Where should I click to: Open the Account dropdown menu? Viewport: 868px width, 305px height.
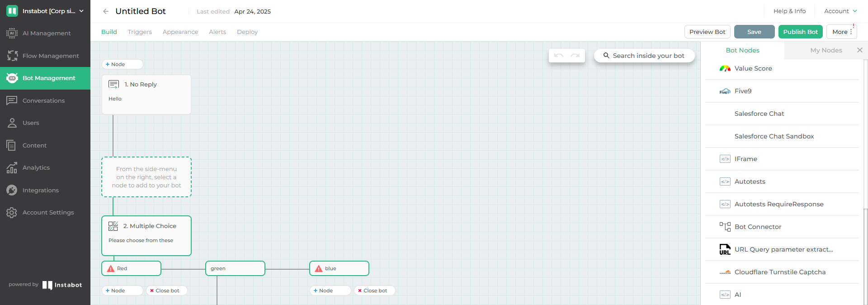(840, 11)
